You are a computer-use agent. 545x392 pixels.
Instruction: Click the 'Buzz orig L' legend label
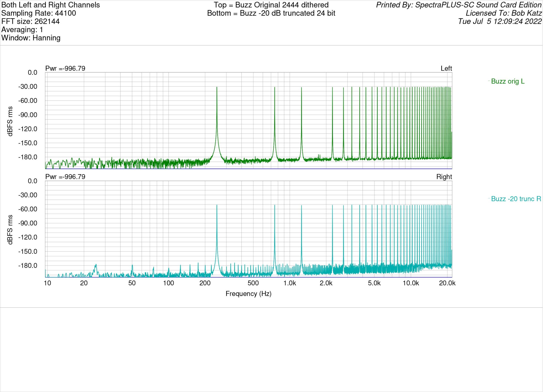(x=508, y=82)
